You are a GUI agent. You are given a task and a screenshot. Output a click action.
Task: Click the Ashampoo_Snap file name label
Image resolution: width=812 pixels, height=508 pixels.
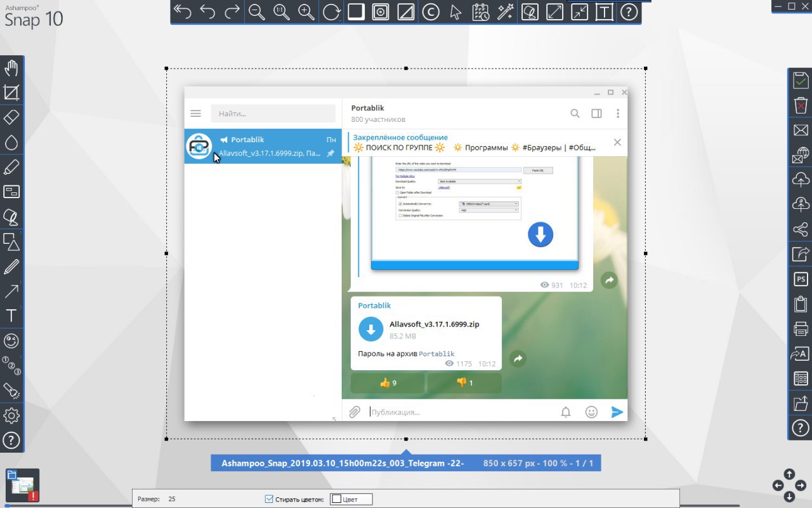[x=343, y=464]
